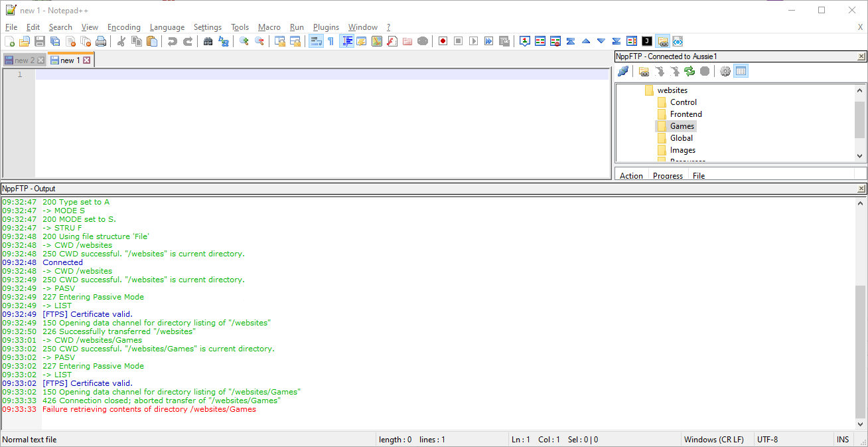Click NppFTP connect/disconnect plug icon
Screen dimensions: 868x447
click(x=622, y=71)
